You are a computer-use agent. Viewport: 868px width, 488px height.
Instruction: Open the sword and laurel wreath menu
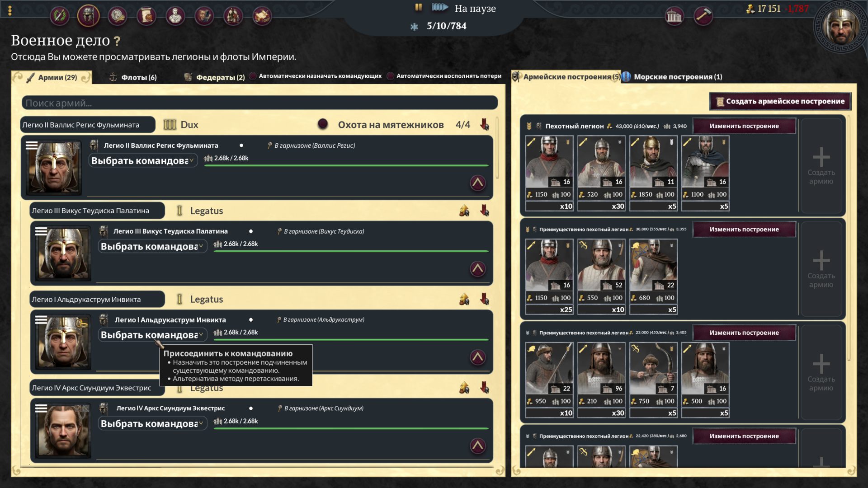[59, 16]
